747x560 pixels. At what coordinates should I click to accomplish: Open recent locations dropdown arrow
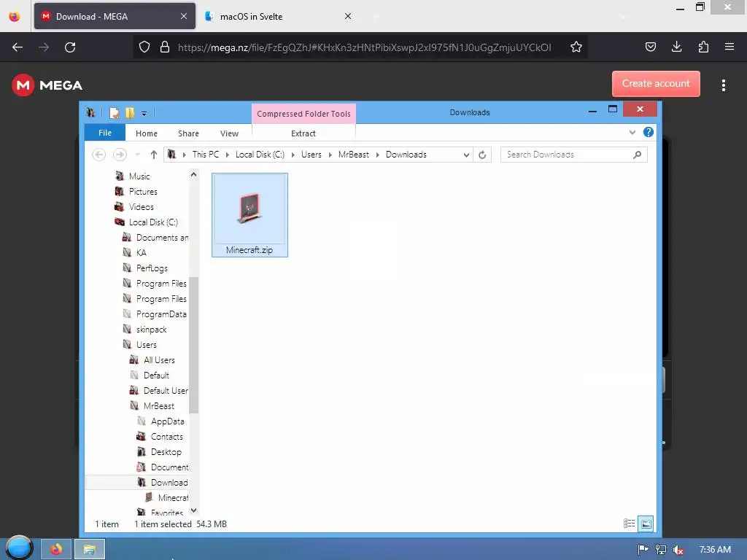click(x=138, y=155)
